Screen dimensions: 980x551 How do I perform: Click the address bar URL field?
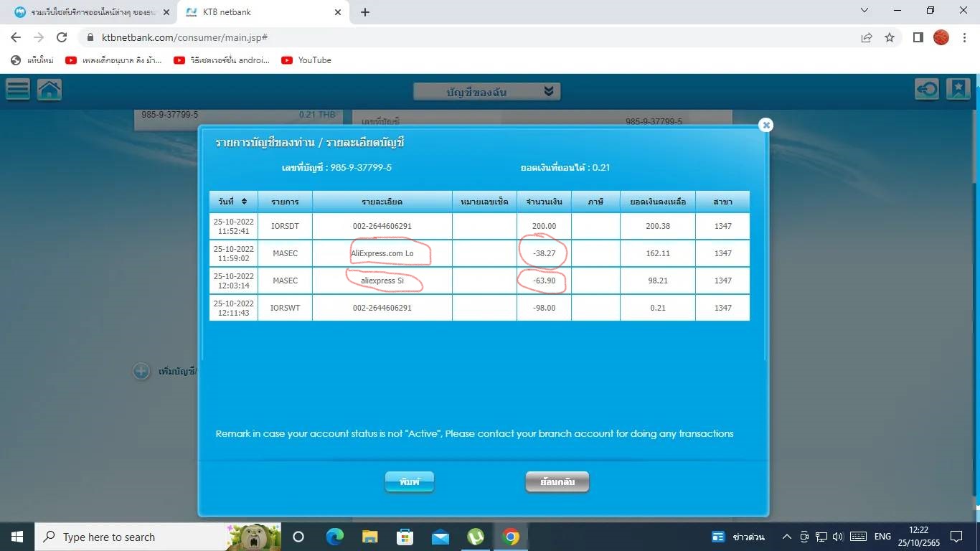tap(466, 37)
